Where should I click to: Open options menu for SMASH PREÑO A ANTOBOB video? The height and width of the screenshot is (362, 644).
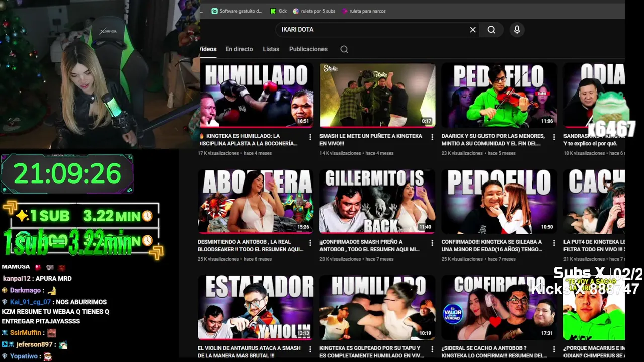[x=432, y=243]
